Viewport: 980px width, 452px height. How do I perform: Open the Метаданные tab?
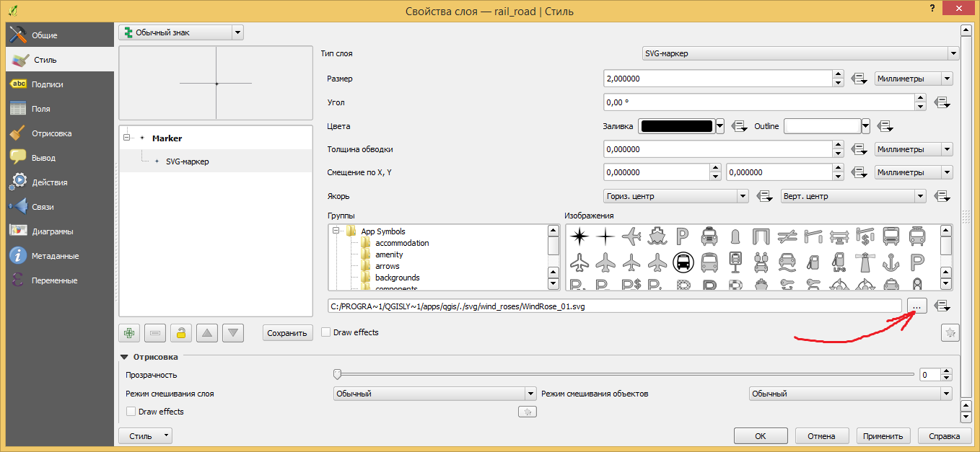click(55, 256)
